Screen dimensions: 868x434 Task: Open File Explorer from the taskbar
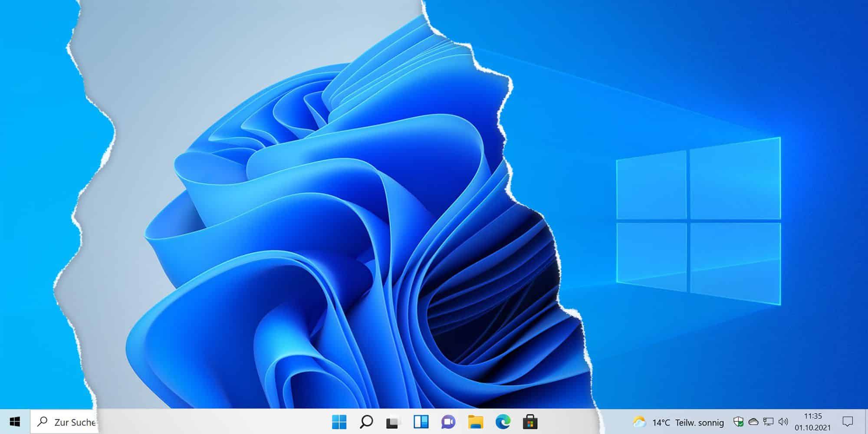(475, 422)
